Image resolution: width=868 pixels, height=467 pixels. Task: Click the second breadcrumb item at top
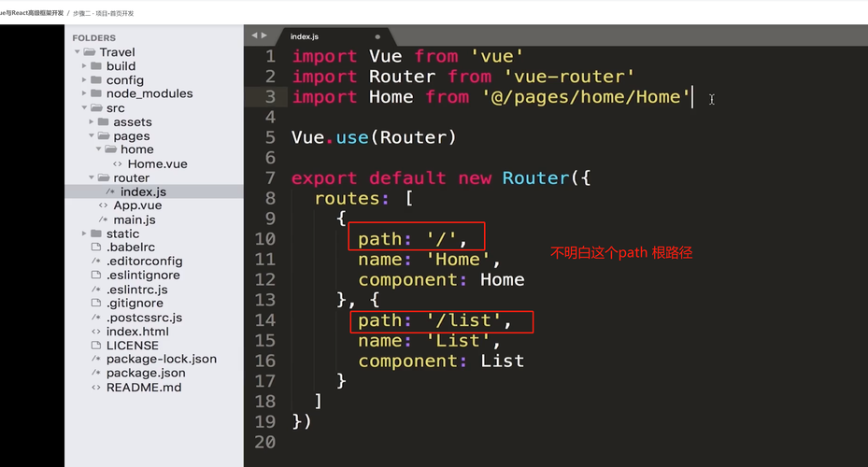click(104, 13)
